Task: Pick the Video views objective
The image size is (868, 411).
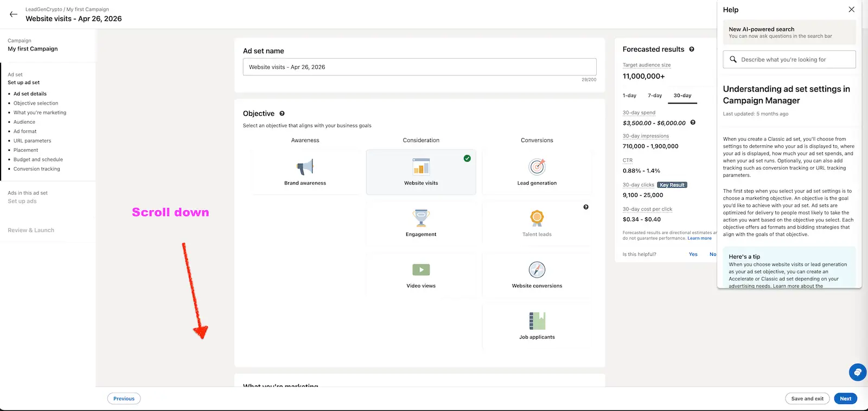Action: (x=421, y=275)
